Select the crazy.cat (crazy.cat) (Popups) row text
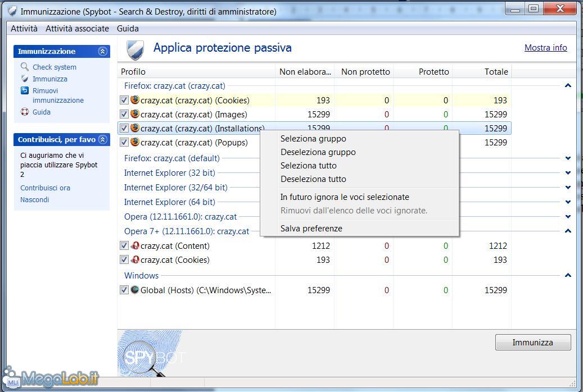 (194, 142)
